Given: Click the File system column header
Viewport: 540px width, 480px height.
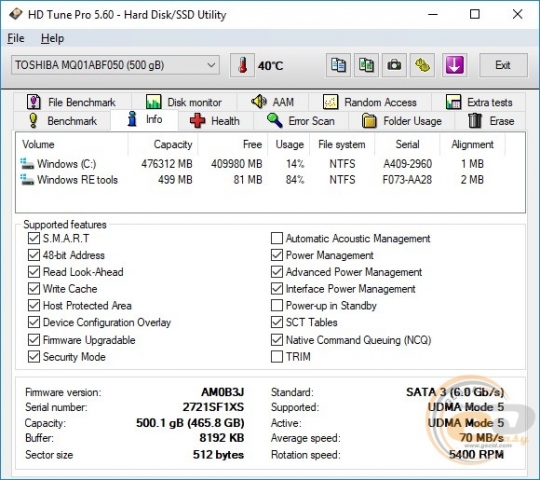Looking at the screenshot, I should pyautogui.click(x=342, y=144).
